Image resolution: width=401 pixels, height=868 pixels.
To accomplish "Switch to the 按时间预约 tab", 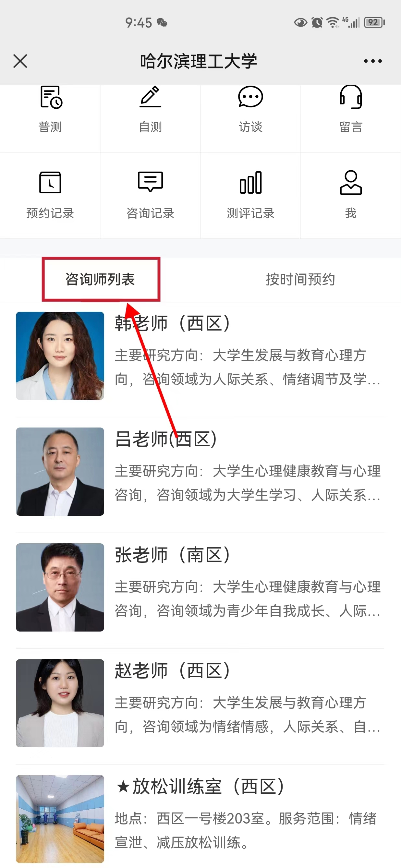I will click(x=300, y=279).
